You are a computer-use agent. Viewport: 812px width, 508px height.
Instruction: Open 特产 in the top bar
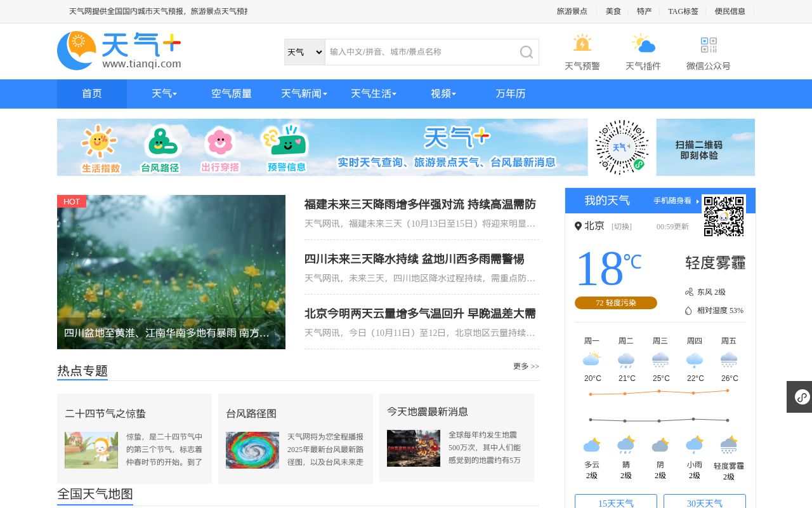[645, 11]
